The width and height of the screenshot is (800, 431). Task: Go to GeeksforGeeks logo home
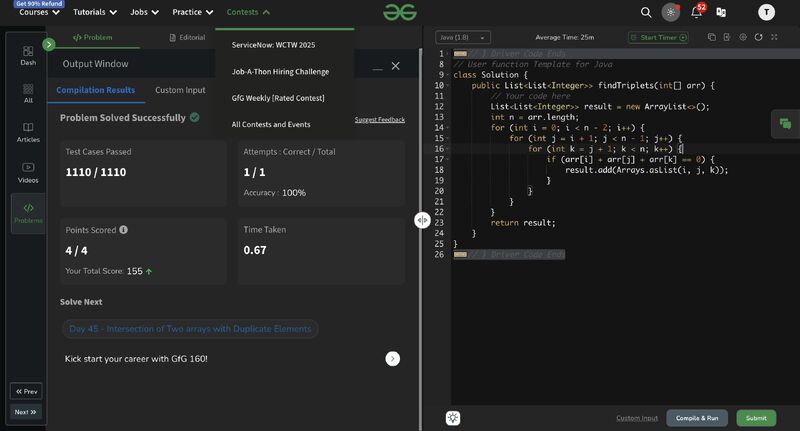point(400,12)
